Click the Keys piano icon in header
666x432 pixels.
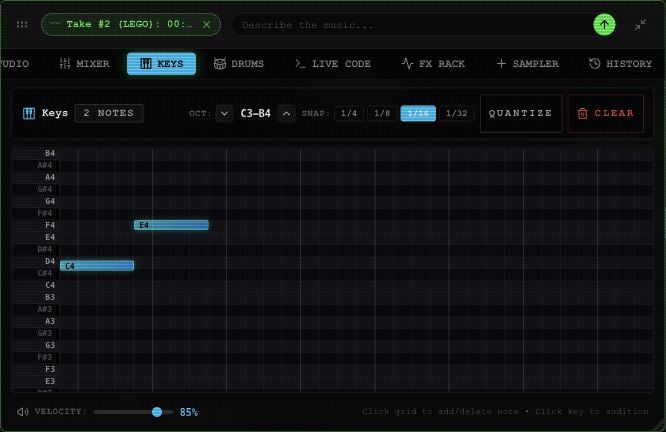tap(29, 113)
